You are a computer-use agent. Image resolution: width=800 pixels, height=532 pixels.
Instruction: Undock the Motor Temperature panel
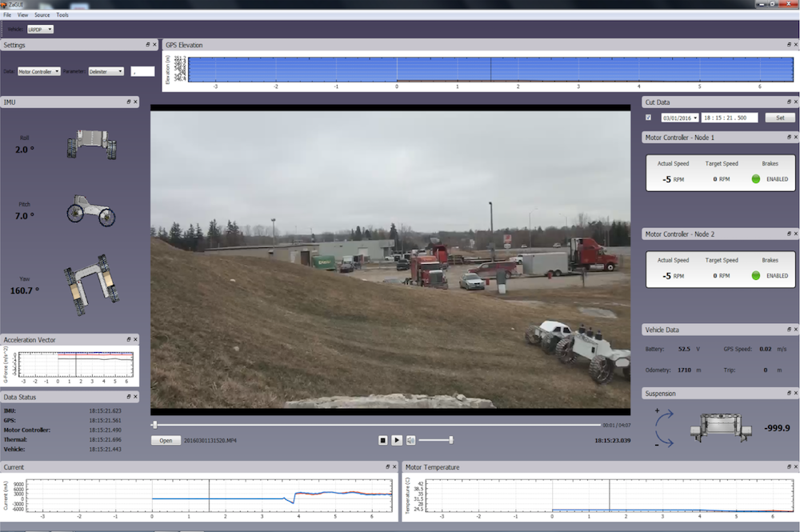coord(787,467)
